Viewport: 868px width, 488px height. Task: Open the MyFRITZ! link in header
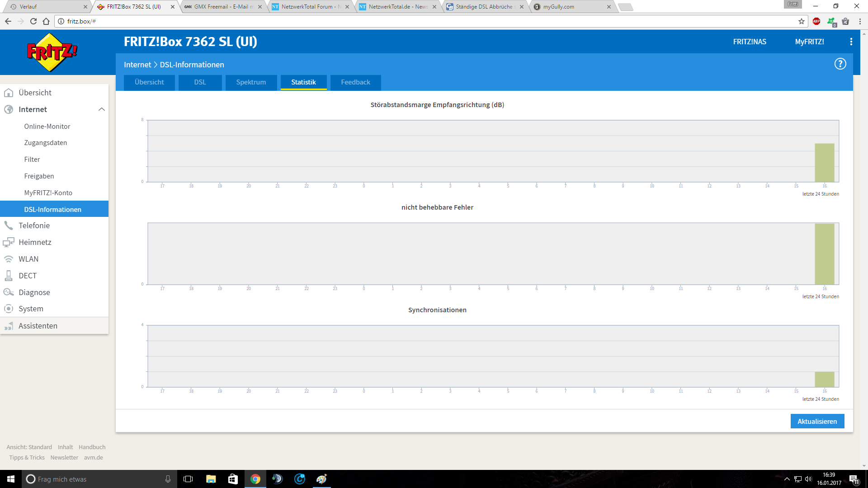pos(809,42)
